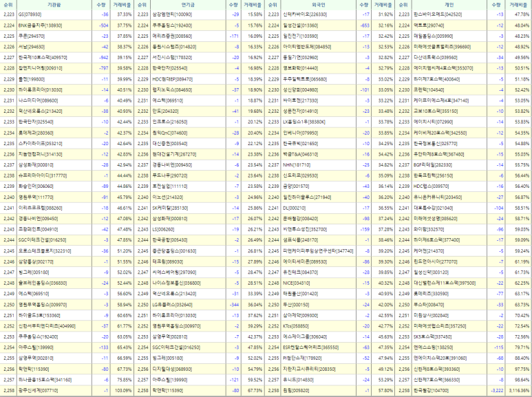Click the -344 quantity value

coord(234,305)
